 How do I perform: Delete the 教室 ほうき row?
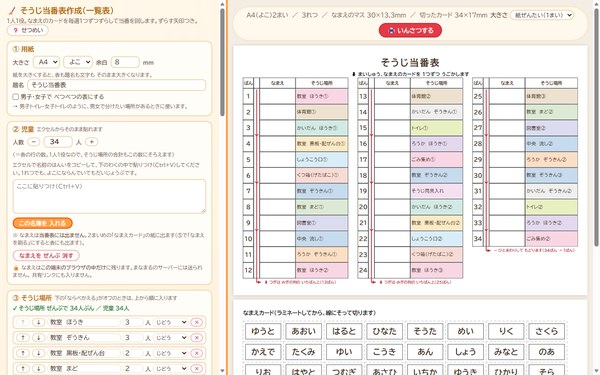click(197, 322)
